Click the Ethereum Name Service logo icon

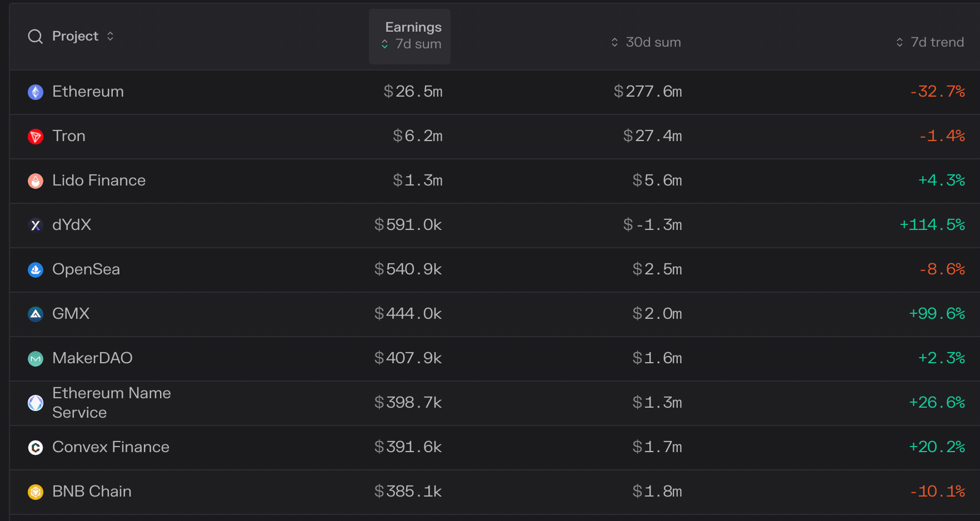click(36, 403)
